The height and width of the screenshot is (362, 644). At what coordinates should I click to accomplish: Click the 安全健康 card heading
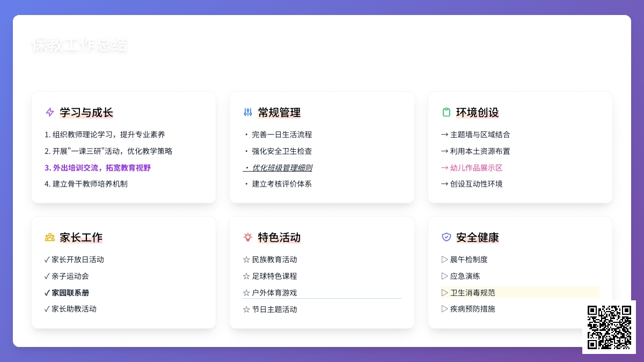[478, 238]
